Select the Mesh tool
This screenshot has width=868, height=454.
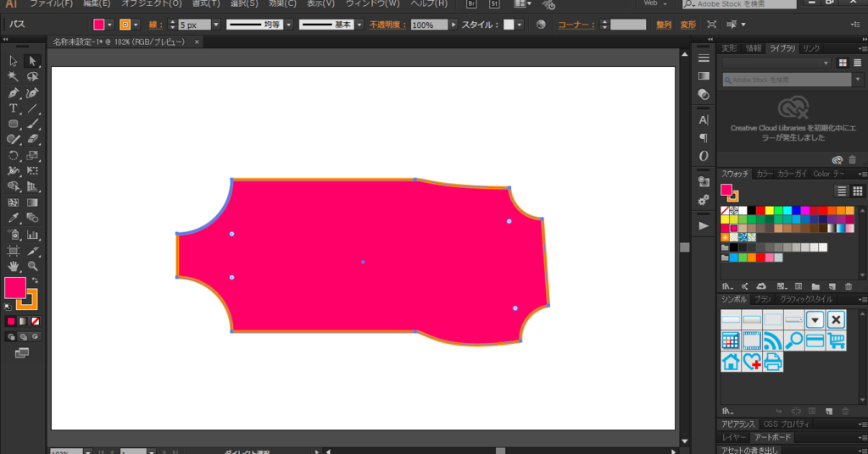click(14, 202)
